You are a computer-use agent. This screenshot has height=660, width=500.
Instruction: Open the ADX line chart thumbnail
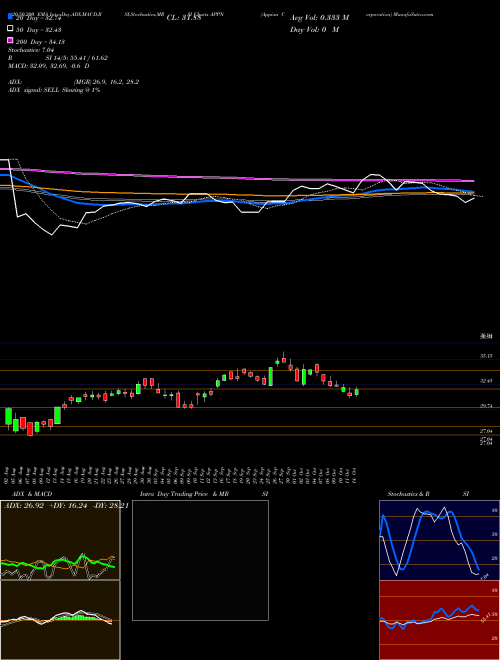tap(60, 540)
